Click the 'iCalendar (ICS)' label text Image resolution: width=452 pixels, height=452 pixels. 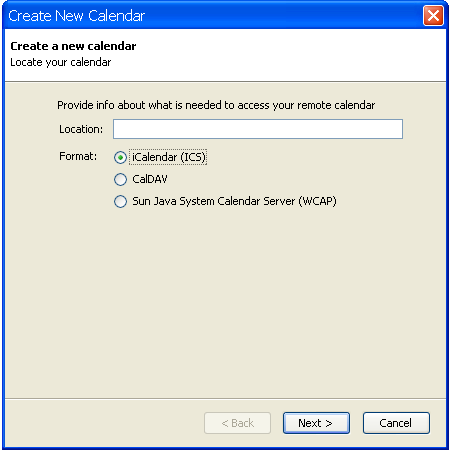tap(169, 157)
